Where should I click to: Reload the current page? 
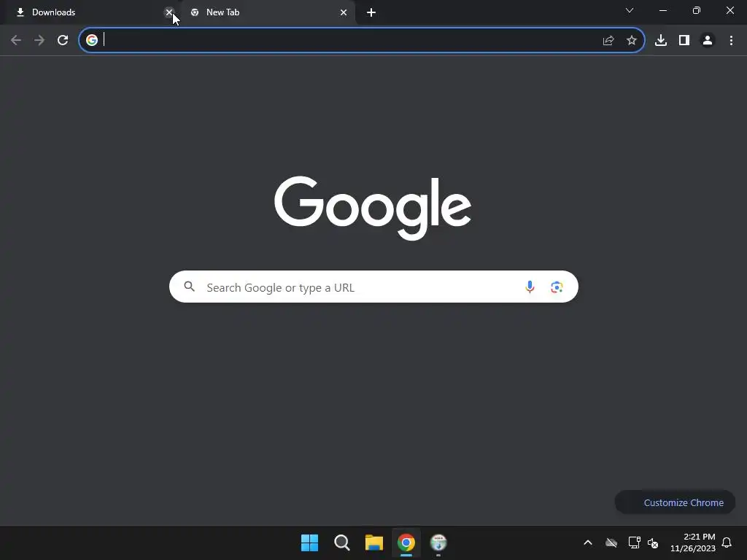click(x=63, y=41)
